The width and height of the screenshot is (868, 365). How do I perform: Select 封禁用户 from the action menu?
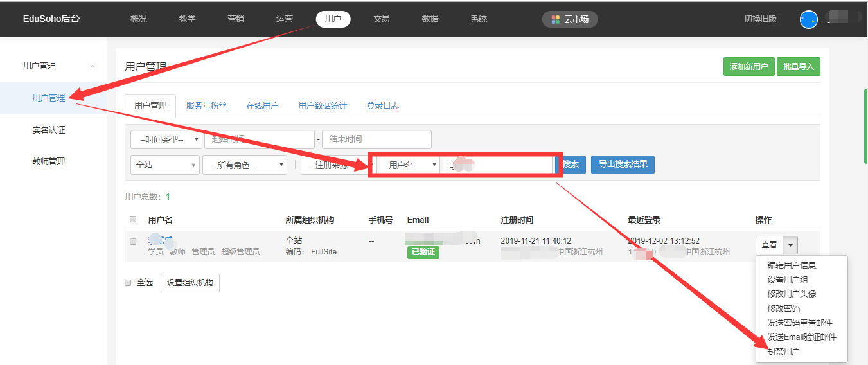783,352
